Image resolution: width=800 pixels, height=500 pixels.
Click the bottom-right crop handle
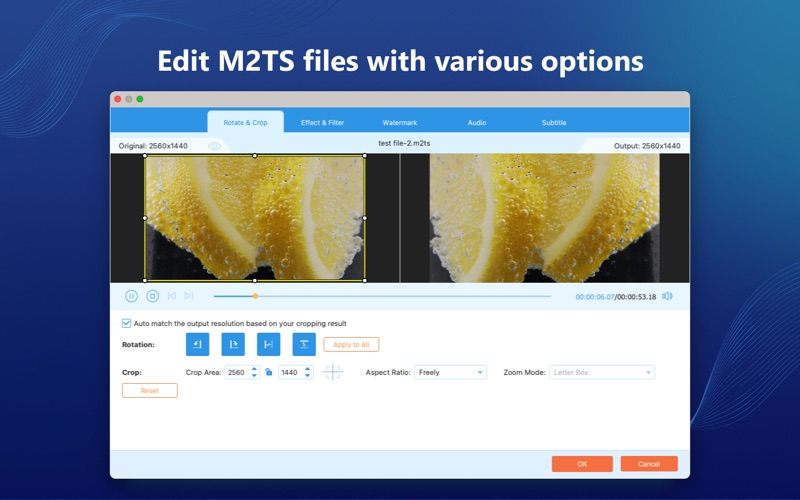point(364,280)
